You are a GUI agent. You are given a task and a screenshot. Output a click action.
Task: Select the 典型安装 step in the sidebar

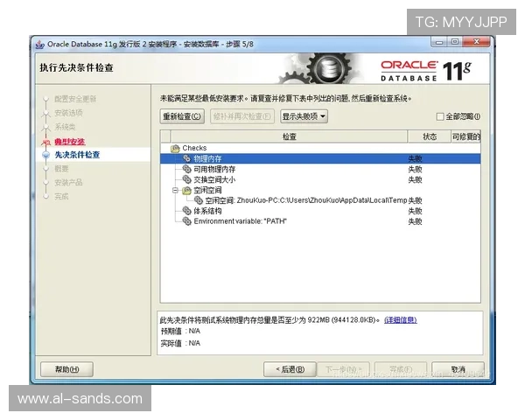click(x=69, y=142)
